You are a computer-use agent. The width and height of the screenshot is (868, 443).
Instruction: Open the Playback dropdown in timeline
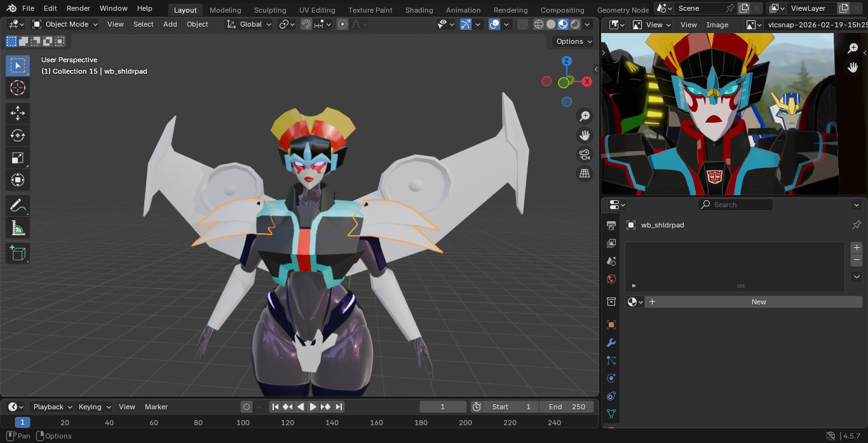tap(52, 407)
